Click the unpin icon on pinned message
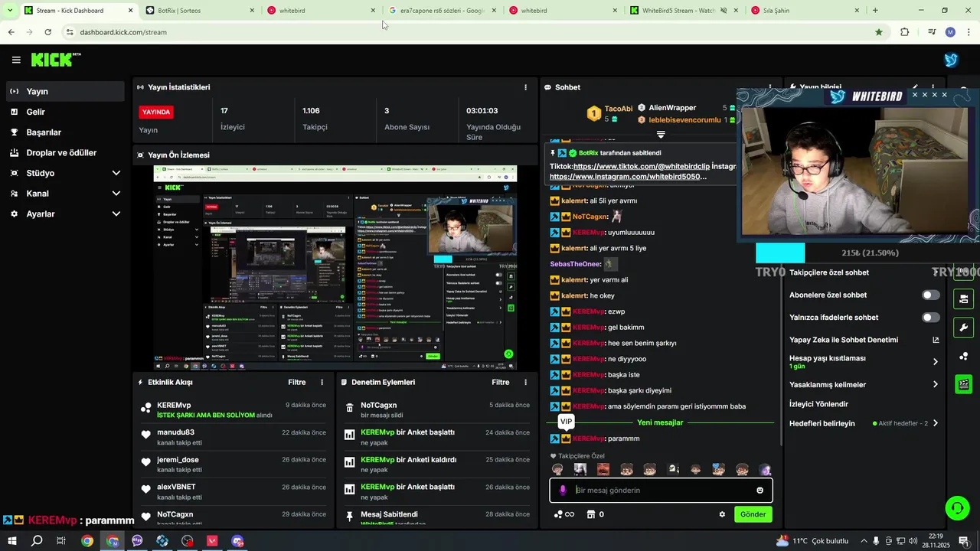Viewport: 980px width, 551px height. pyautogui.click(x=553, y=153)
